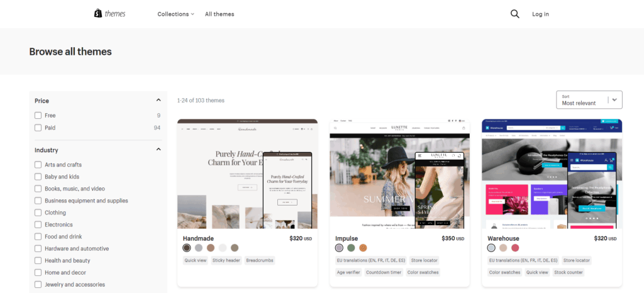This screenshot has height=293, width=644.
Task: Open the Sort Most relevant dropdown
Action: [589, 100]
